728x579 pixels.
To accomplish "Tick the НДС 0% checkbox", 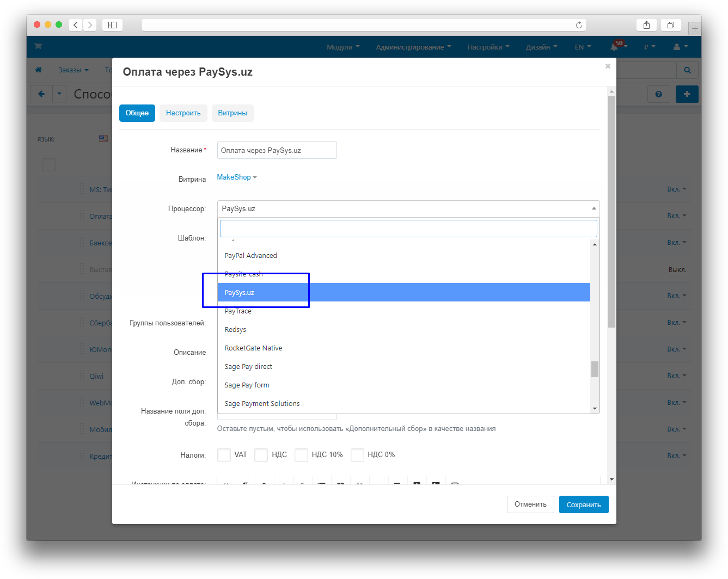I will coord(357,455).
